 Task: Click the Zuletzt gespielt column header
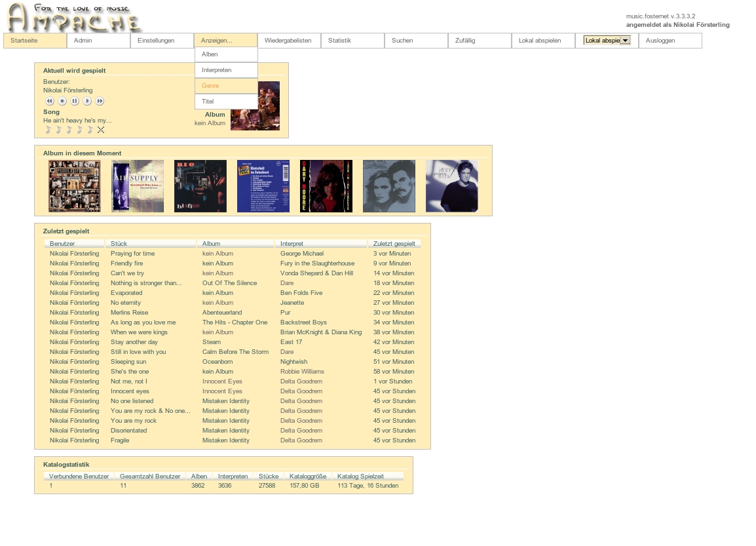point(394,244)
